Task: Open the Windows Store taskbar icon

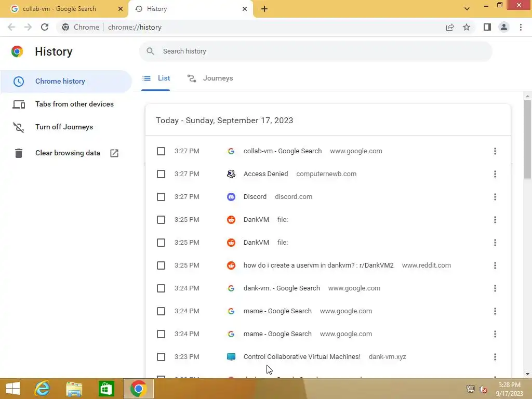Action: tap(106, 389)
